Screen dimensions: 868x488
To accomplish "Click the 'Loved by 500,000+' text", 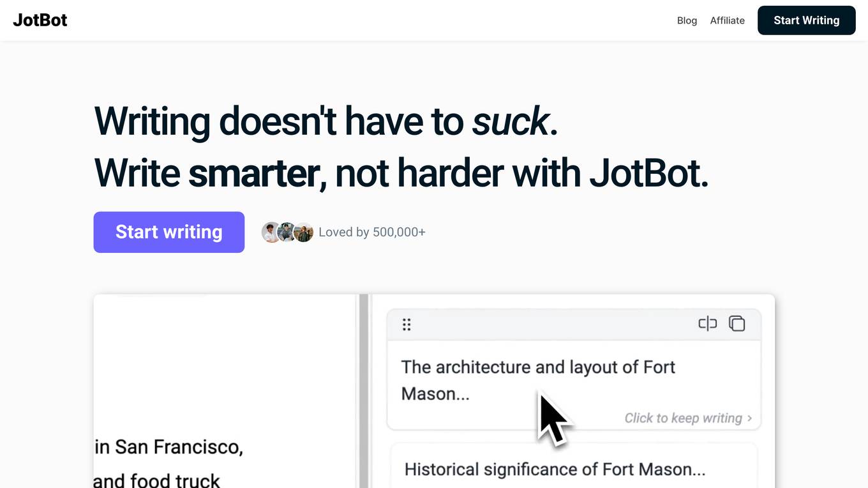I will [372, 232].
